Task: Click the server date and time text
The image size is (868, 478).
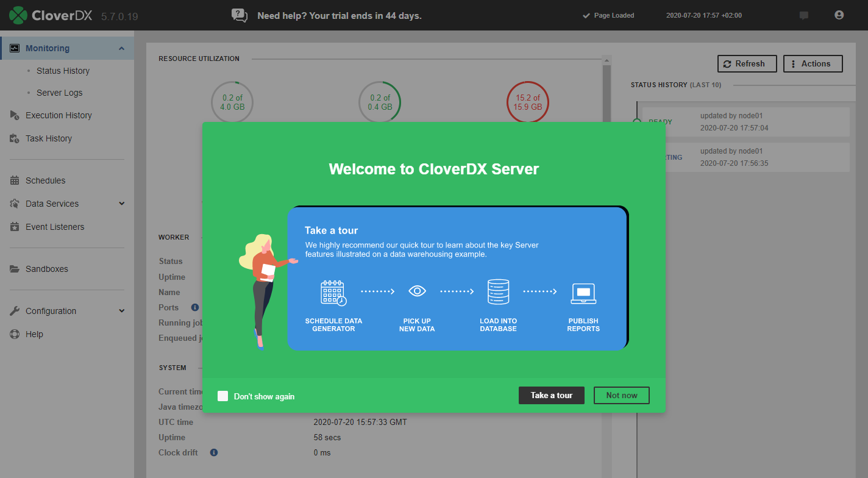Action: [704, 15]
